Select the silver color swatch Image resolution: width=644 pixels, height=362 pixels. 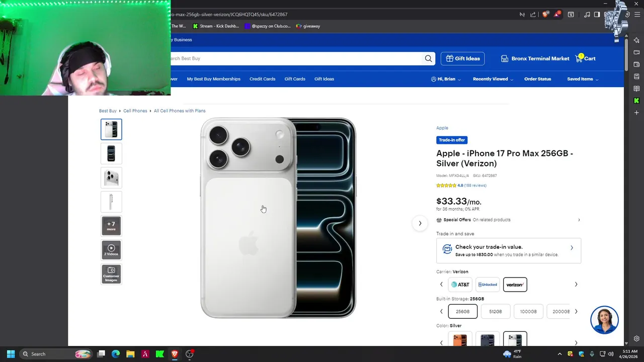[x=515, y=338]
